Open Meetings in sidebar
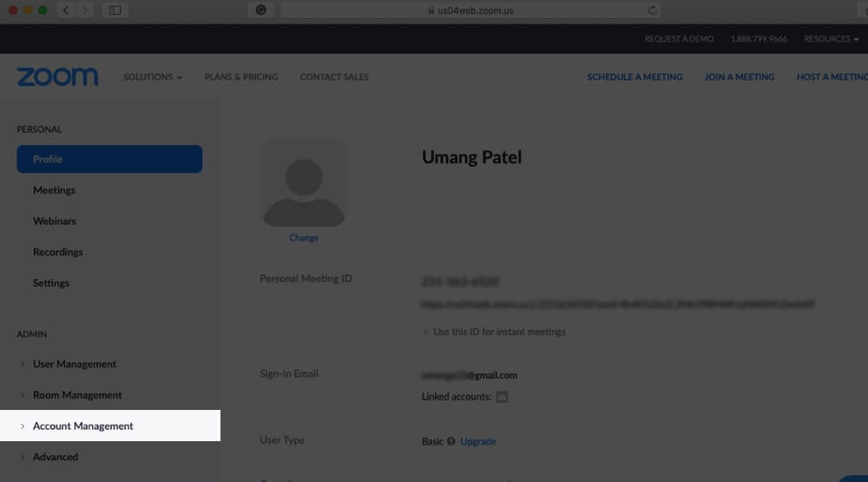The width and height of the screenshot is (868, 482). pos(54,190)
